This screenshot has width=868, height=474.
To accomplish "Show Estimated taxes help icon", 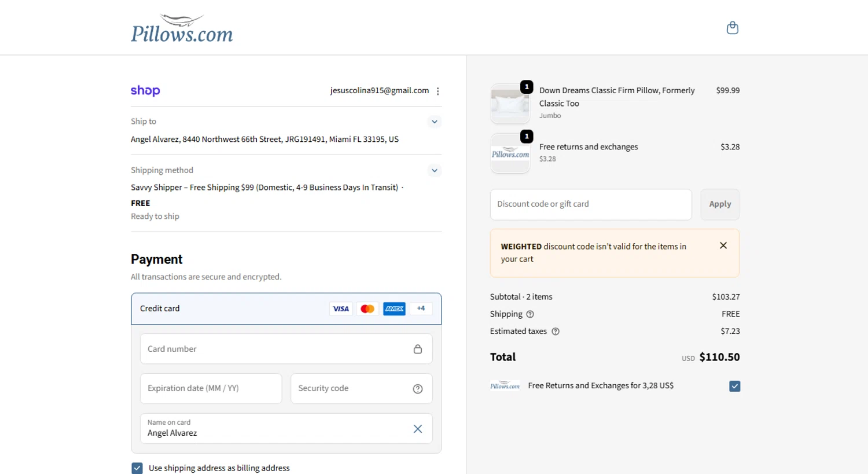I will [556, 332].
